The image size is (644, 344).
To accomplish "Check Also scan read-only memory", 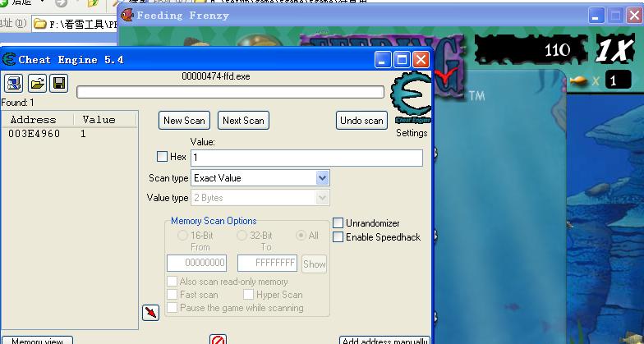I will click(172, 282).
